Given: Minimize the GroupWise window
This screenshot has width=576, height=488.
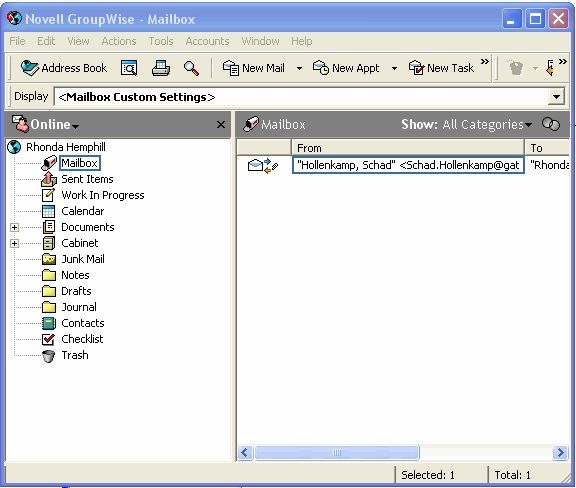Looking at the screenshot, I should click(x=511, y=18).
